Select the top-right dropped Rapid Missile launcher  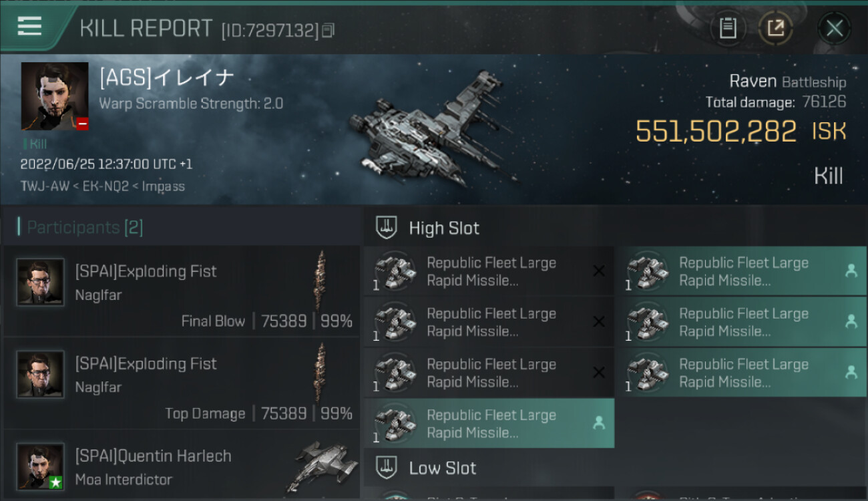[x=741, y=272]
